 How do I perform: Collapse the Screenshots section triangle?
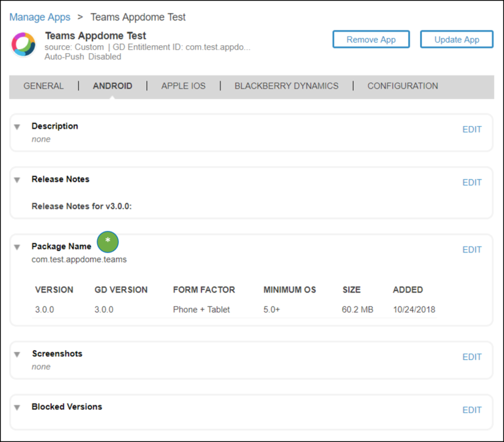tap(17, 354)
